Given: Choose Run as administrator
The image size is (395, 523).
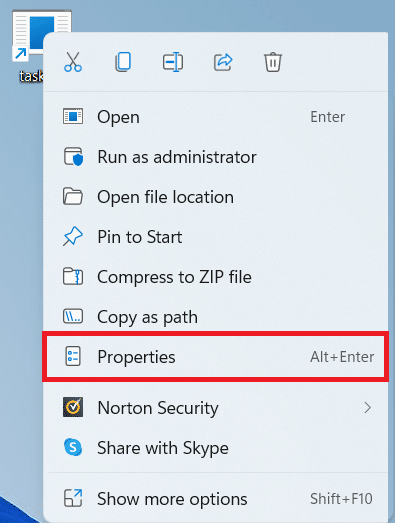Looking at the screenshot, I should point(215,157).
